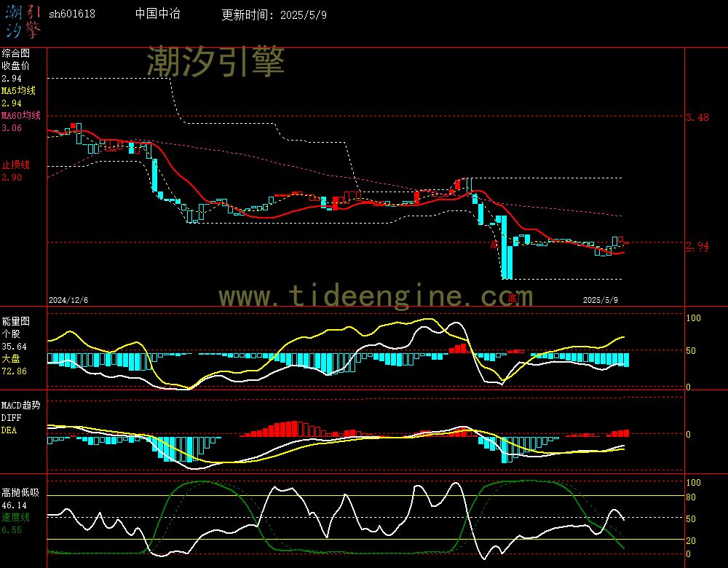Screen dimensions: 728x568
Task: Click the 2.94 value under 收盘价
Action: point(12,79)
